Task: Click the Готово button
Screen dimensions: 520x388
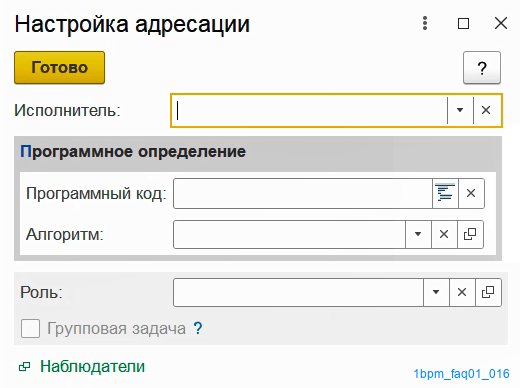Action: point(59,67)
